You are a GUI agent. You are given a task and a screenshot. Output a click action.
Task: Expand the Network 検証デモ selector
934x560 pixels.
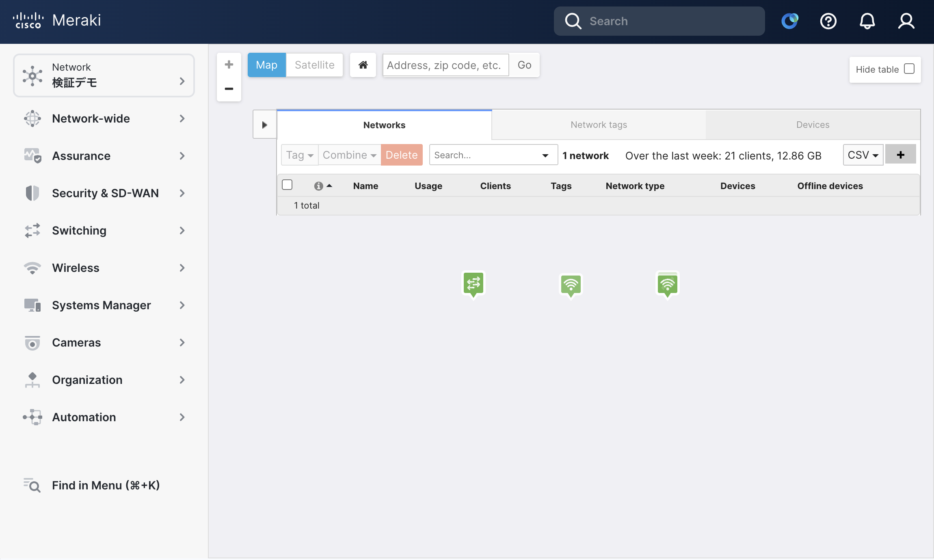point(104,75)
